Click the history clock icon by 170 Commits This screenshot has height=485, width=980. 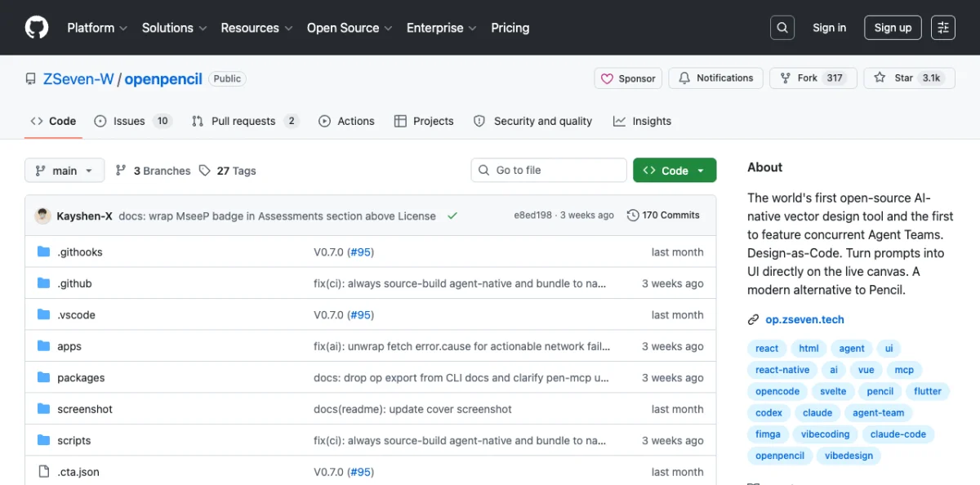pyautogui.click(x=633, y=216)
